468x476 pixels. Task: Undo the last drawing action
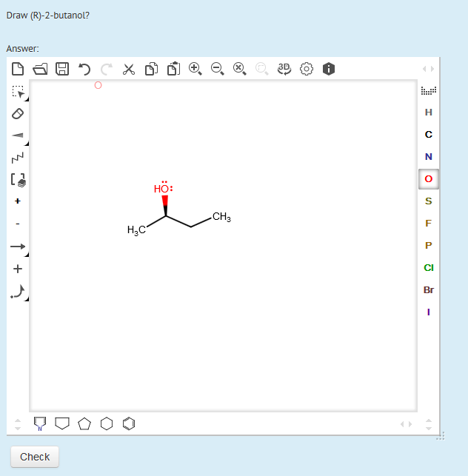tap(84, 69)
